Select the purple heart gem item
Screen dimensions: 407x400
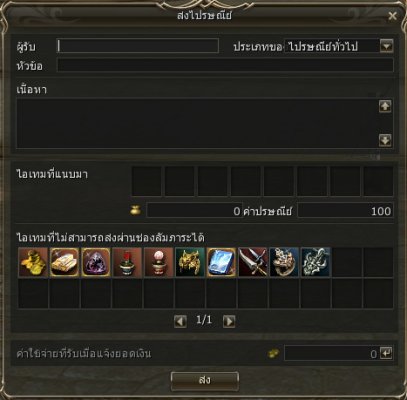point(96,262)
